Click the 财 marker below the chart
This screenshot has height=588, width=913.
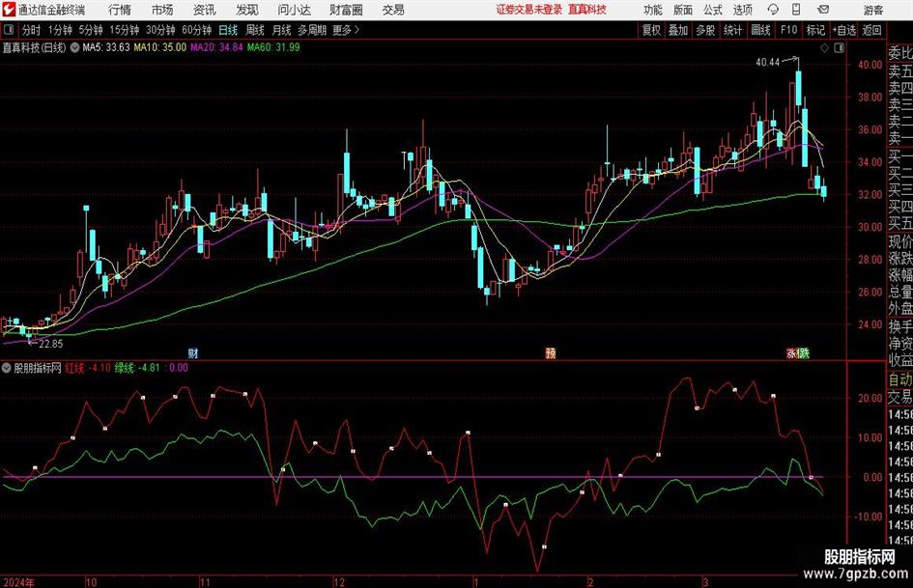click(x=193, y=352)
